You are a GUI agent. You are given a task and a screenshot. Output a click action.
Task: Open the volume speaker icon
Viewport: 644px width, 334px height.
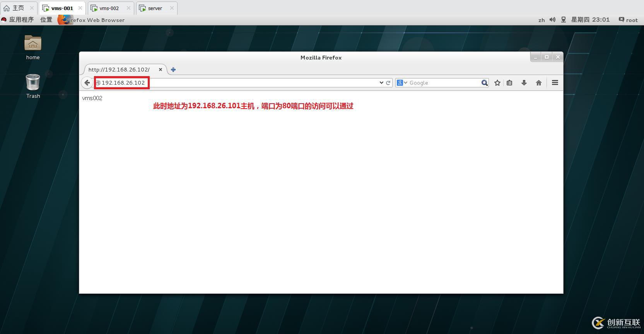[552, 20]
